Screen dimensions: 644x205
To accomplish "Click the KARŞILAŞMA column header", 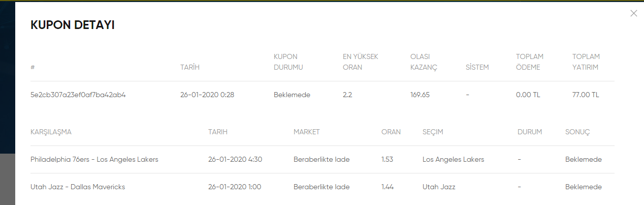I will [51, 132].
